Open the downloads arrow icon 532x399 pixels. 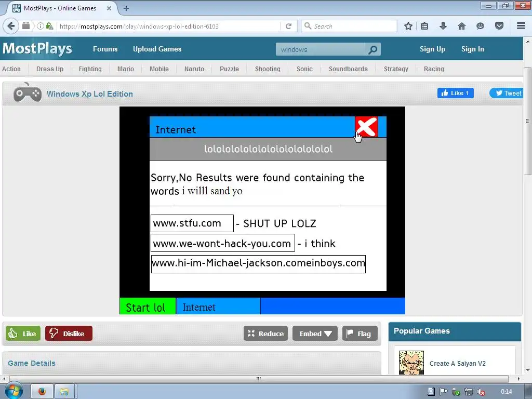tap(443, 26)
